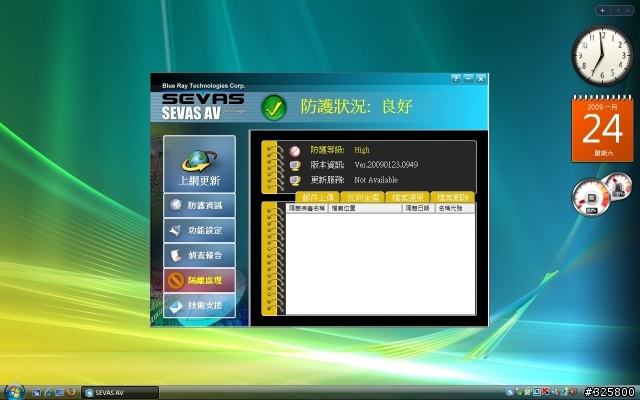Sort by the 隔離病毒名稱 column header
This screenshot has width=640, height=400.
[307, 208]
